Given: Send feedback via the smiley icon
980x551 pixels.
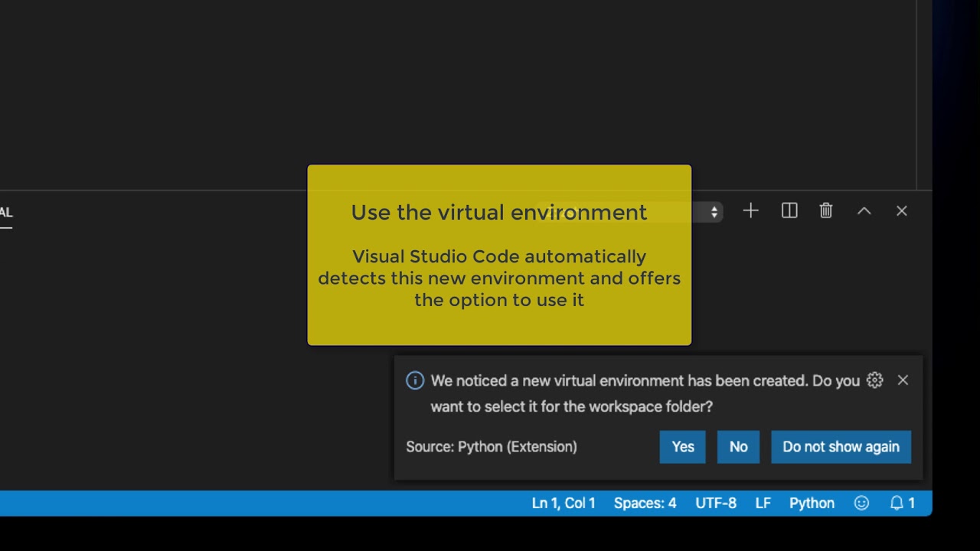Looking at the screenshot, I should pyautogui.click(x=861, y=504).
